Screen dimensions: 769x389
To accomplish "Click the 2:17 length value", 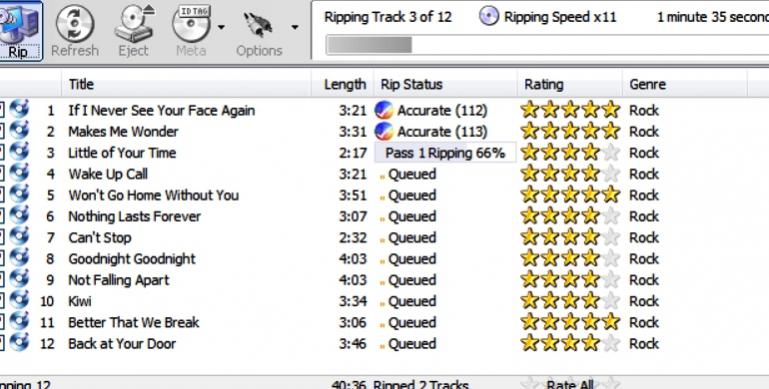I will [353, 153].
